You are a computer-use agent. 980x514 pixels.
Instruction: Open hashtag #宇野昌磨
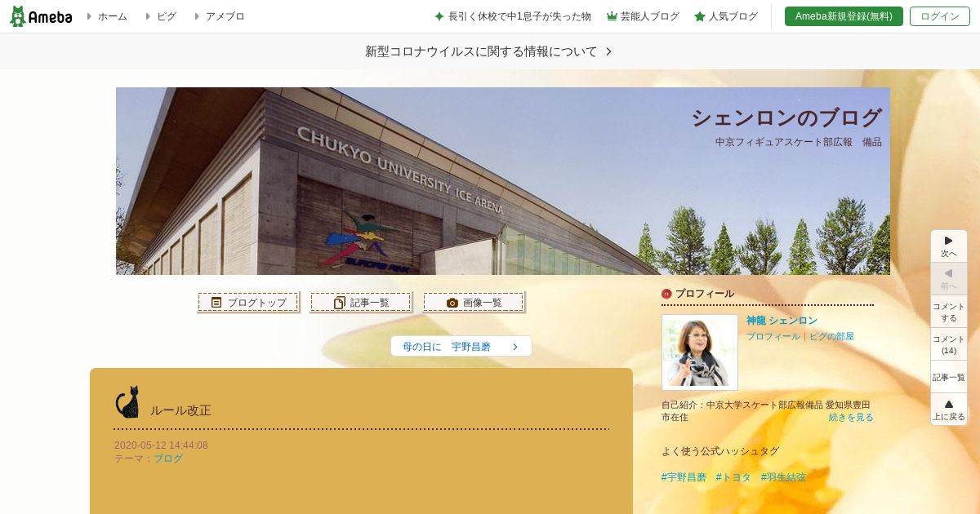click(684, 477)
